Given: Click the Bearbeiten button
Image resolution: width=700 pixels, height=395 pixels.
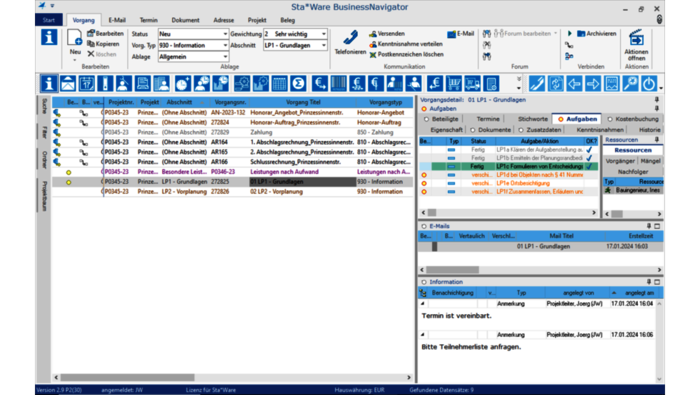Looking at the screenshot, I should (105, 33).
